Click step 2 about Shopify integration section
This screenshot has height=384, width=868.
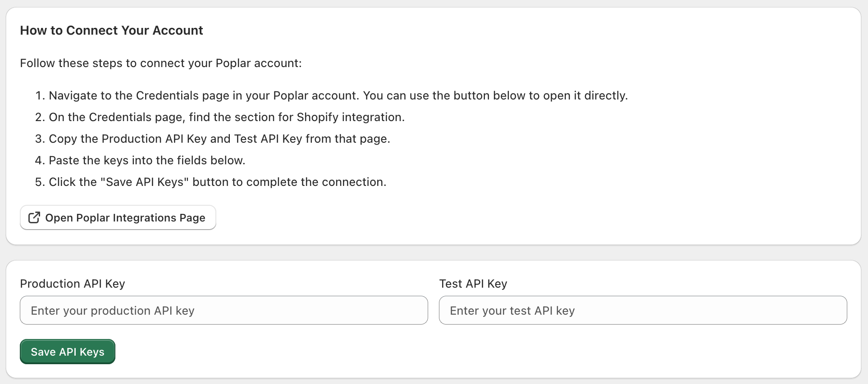tap(227, 117)
